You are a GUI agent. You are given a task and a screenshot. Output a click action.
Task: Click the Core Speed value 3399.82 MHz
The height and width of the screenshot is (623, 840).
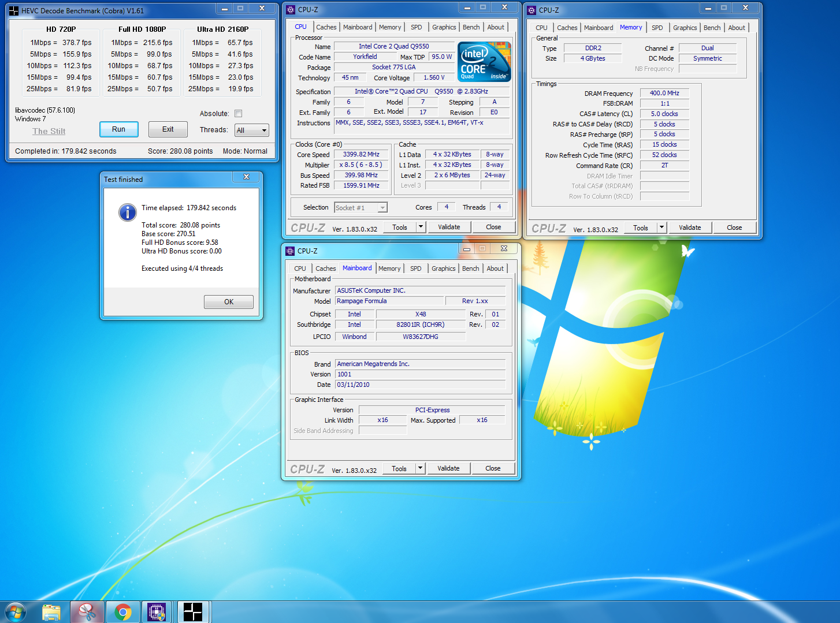click(x=361, y=155)
